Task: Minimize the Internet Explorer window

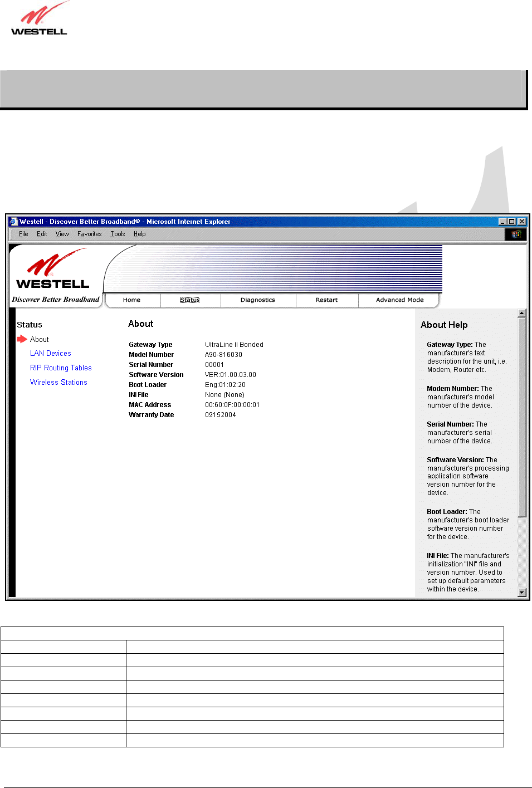Action: pos(502,222)
